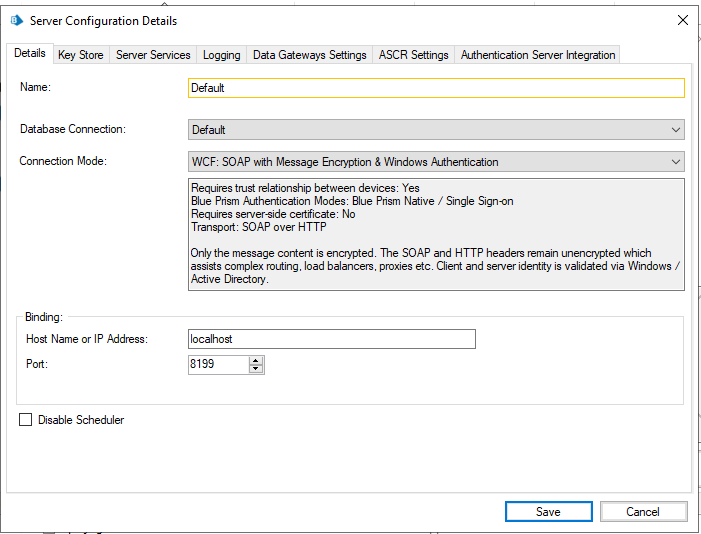Decrease the Port value with down arrow
The height and width of the screenshot is (534, 701).
(256, 370)
